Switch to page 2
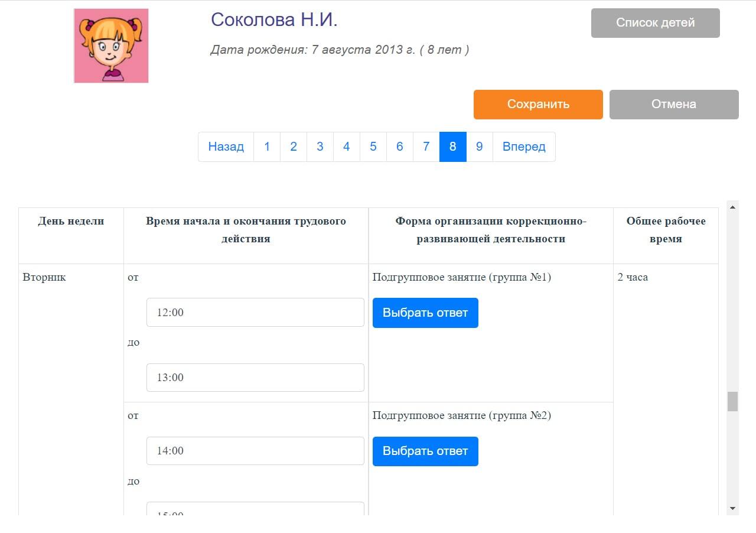The height and width of the screenshot is (533, 756). pyautogui.click(x=294, y=147)
